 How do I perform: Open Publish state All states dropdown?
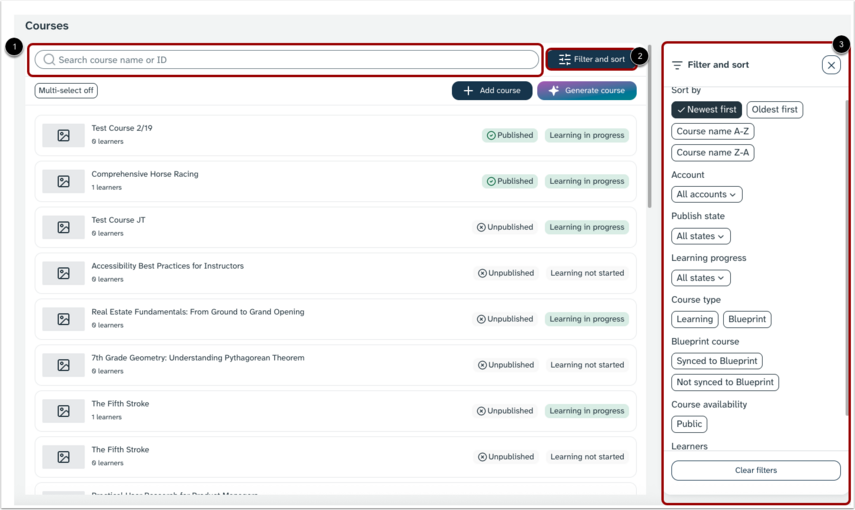coord(701,236)
